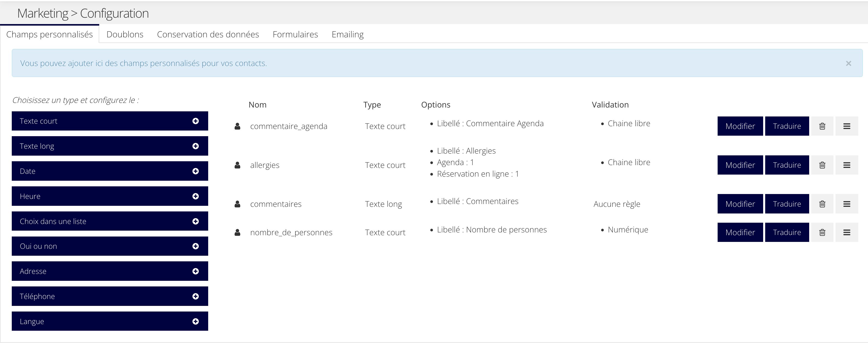Add a Texte long field type
Image resolution: width=868 pixels, height=343 pixels.
pos(110,146)
